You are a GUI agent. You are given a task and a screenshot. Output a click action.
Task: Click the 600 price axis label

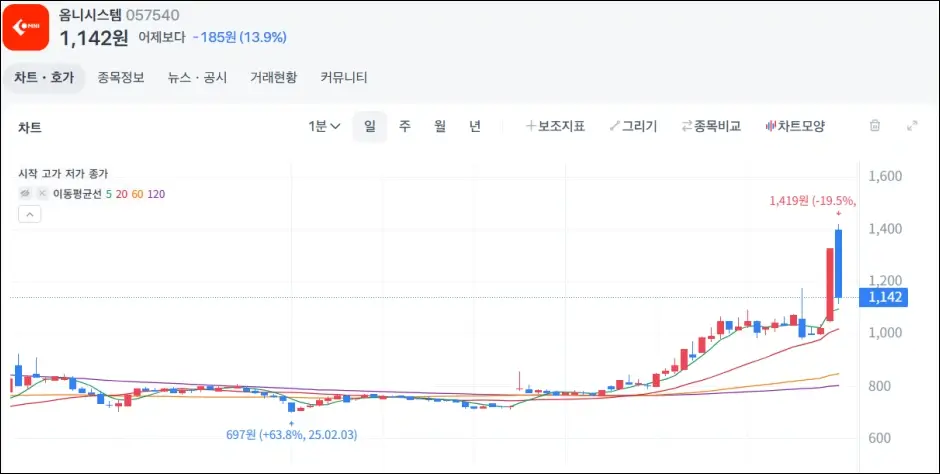879,438
